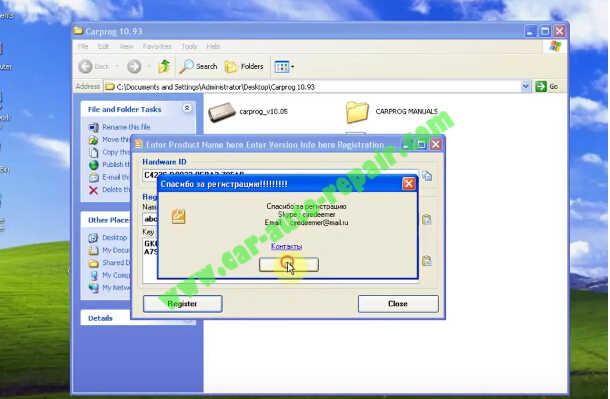Toggle the Folders pane button
Viewport: 610px width, 399px height.
point(244,66)
